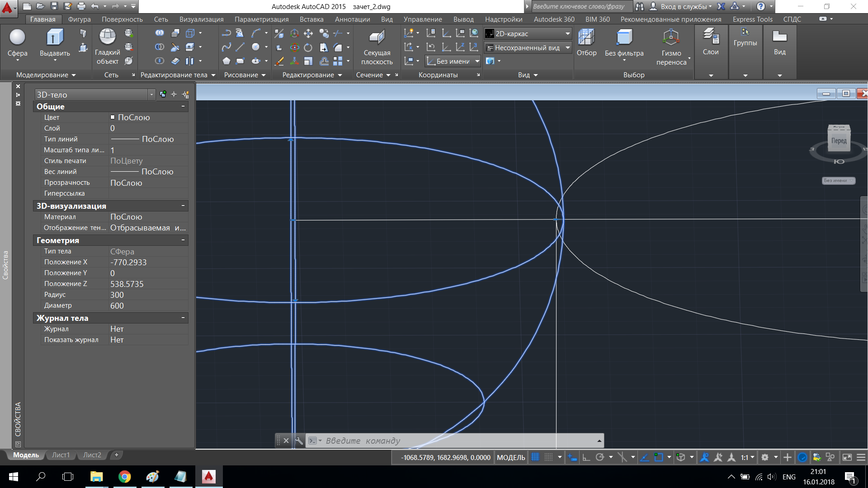868x488 pixels.
Task: Switch to the Лист2 layout tab
Action: (92, 455)
